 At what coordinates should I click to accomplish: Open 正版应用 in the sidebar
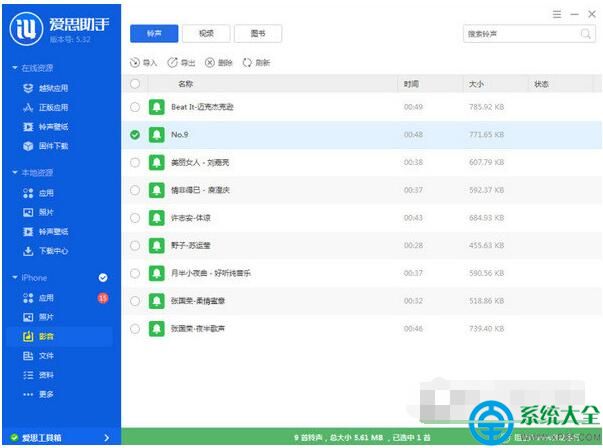[x=46, y=107]
